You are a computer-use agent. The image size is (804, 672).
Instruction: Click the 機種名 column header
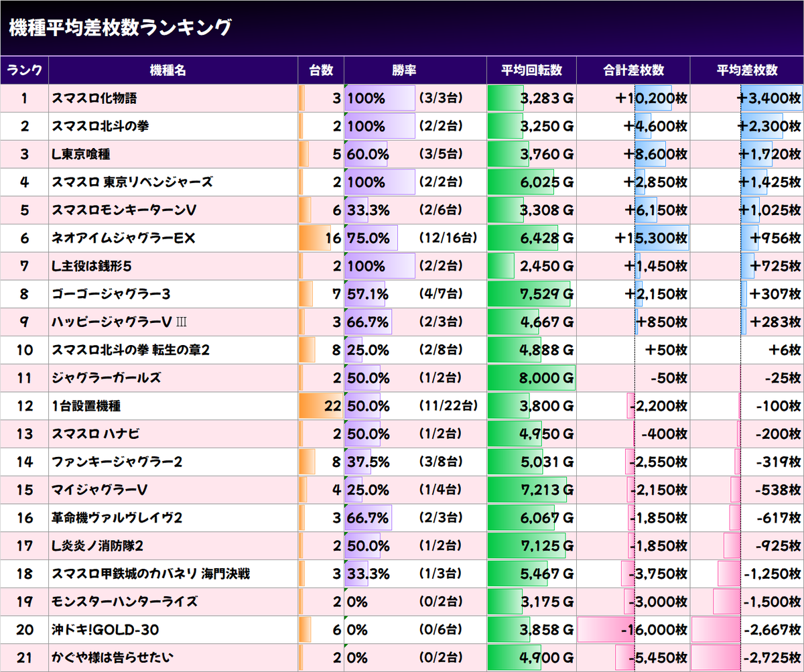[174, 70]
